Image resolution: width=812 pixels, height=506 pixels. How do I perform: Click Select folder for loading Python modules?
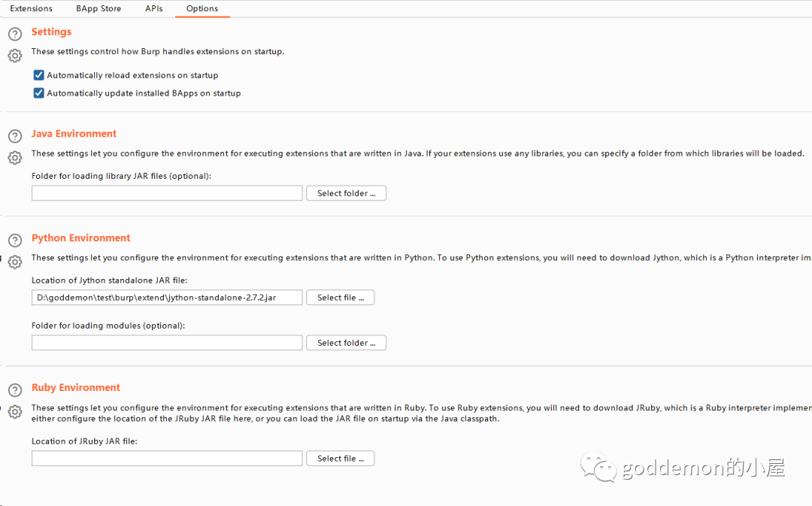point(346,343)
